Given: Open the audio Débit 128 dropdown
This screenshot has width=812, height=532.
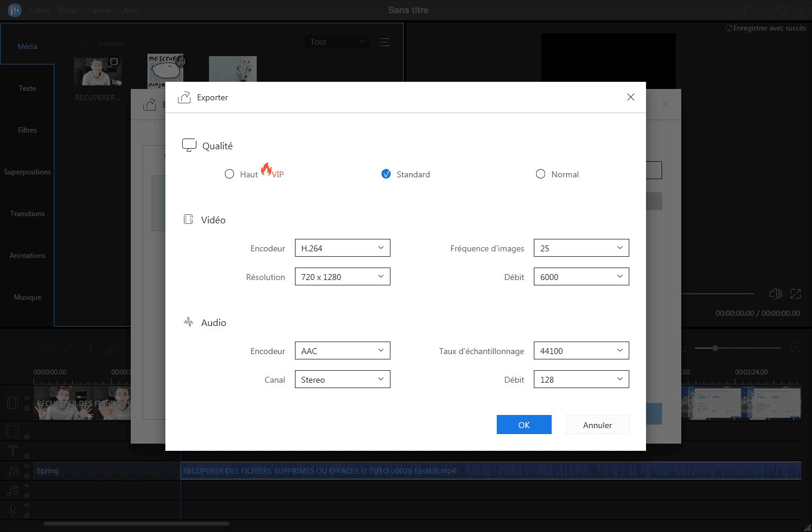Looking at the screenshot, I should (582, 379).
